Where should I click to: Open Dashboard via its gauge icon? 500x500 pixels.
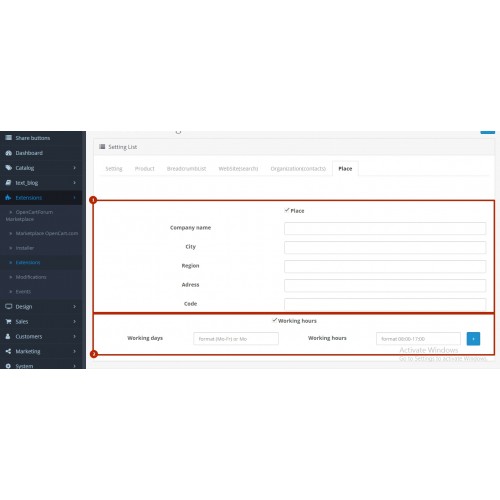click(9, 153)
